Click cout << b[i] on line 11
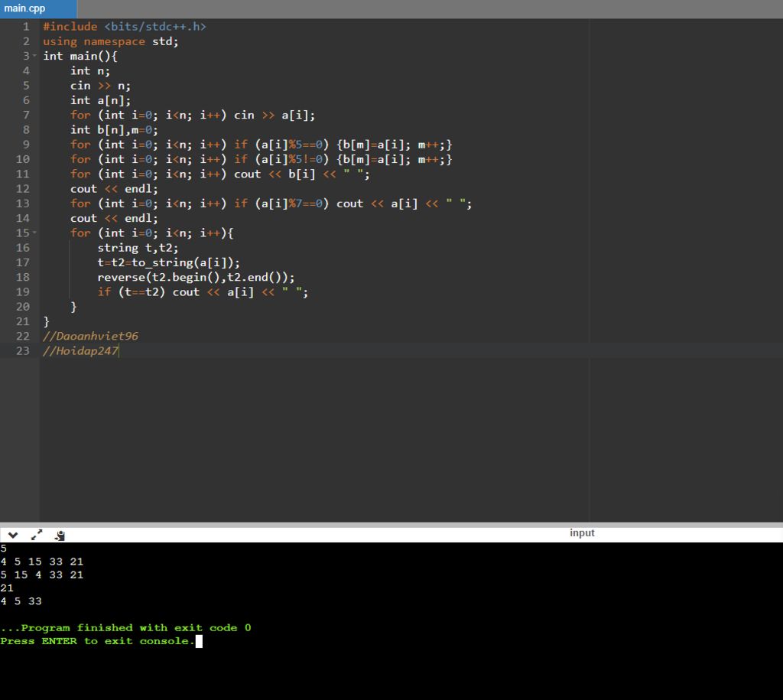 point(275,174)
